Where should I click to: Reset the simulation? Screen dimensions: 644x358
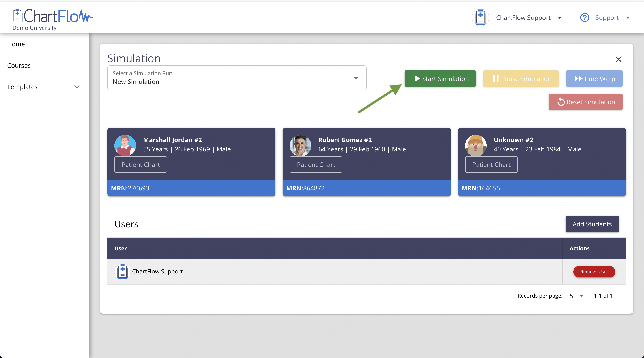click(585, 102)
